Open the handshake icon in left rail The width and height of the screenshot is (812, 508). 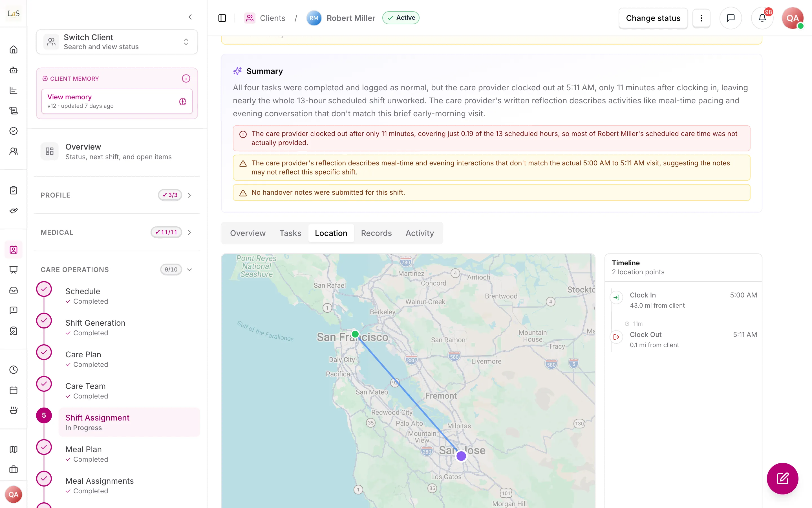pos(14,211)
